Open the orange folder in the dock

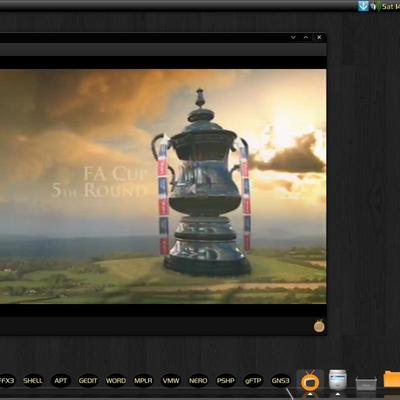point(392,379)
